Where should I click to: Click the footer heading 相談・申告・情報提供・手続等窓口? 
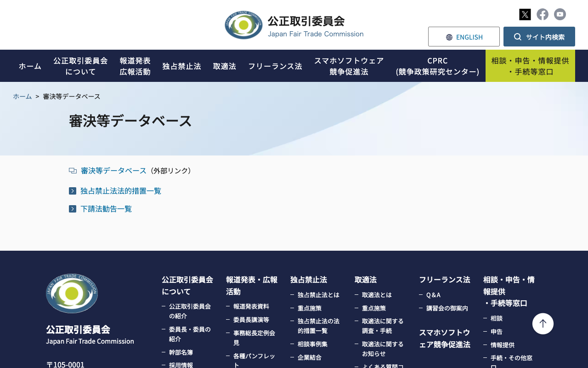coord(509,291)
